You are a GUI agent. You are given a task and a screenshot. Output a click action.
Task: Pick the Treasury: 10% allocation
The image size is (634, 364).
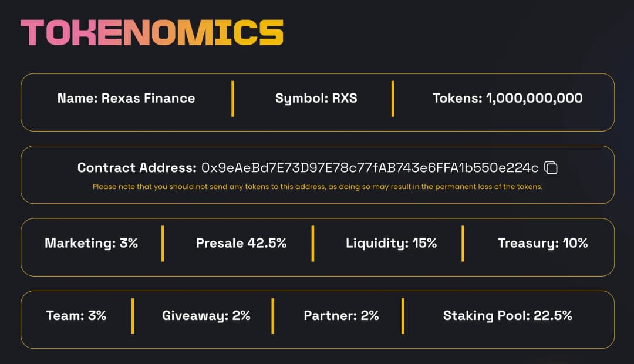coord(542,243)
